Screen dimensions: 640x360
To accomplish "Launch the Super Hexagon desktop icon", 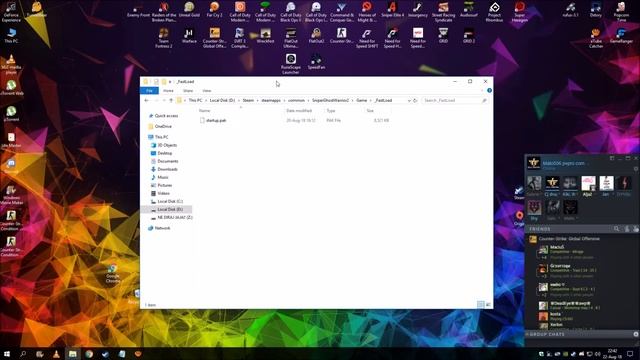I will (x=520, y=12).
